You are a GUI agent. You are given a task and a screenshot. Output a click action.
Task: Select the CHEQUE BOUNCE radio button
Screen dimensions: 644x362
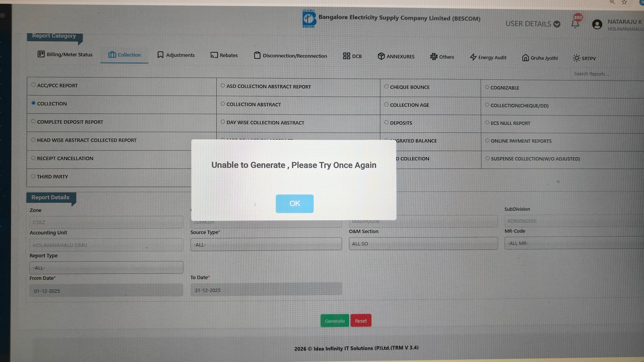coord(386,86)
